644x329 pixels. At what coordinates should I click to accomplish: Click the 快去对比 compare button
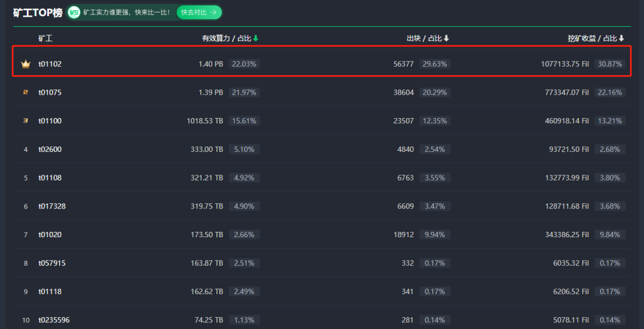(x=199, y=13)
